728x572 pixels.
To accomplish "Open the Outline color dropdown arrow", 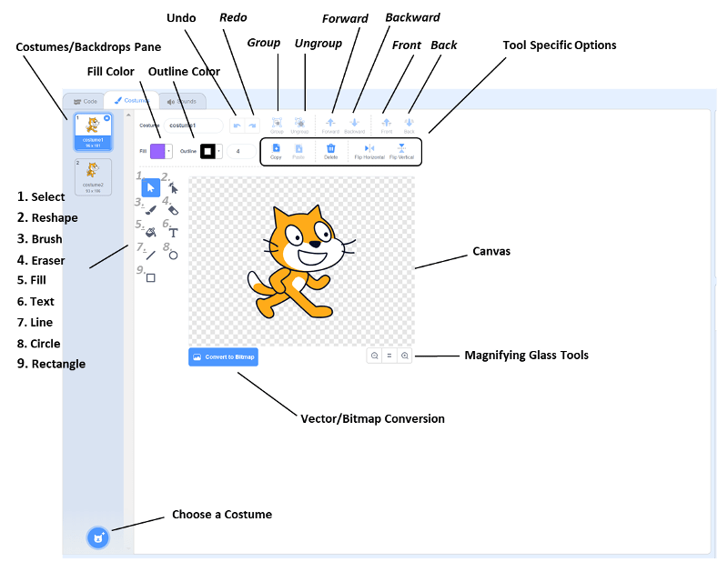I will click(218, 151).
